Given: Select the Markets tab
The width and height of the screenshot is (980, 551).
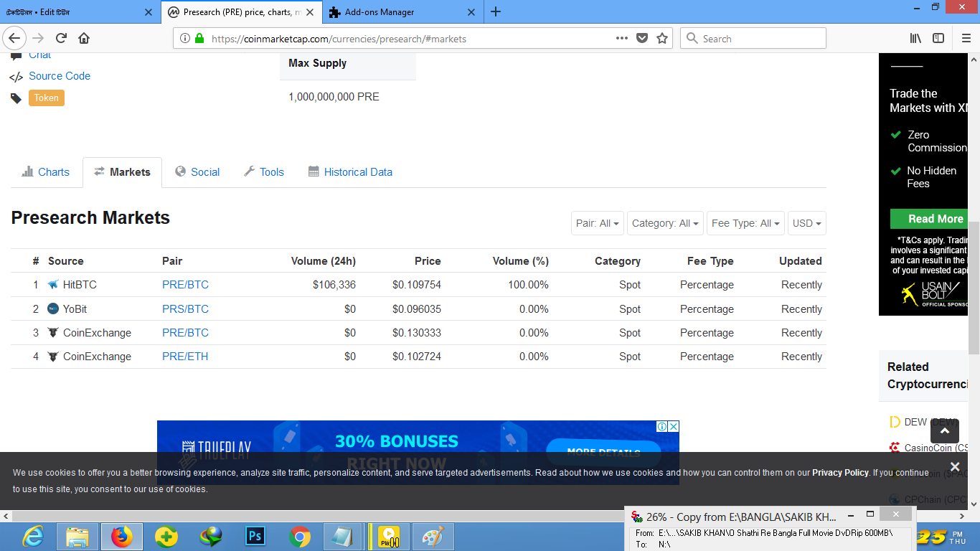Looking at the screenshot, I should click(122, 172).
